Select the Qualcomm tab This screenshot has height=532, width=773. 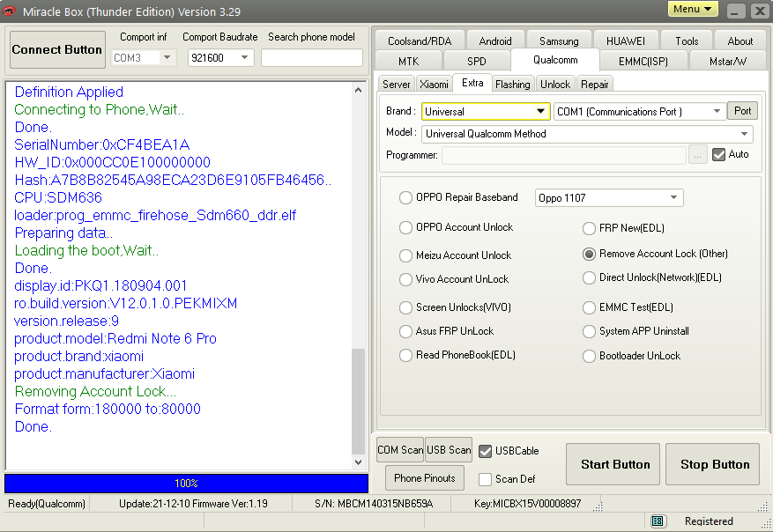click(555, 60)
